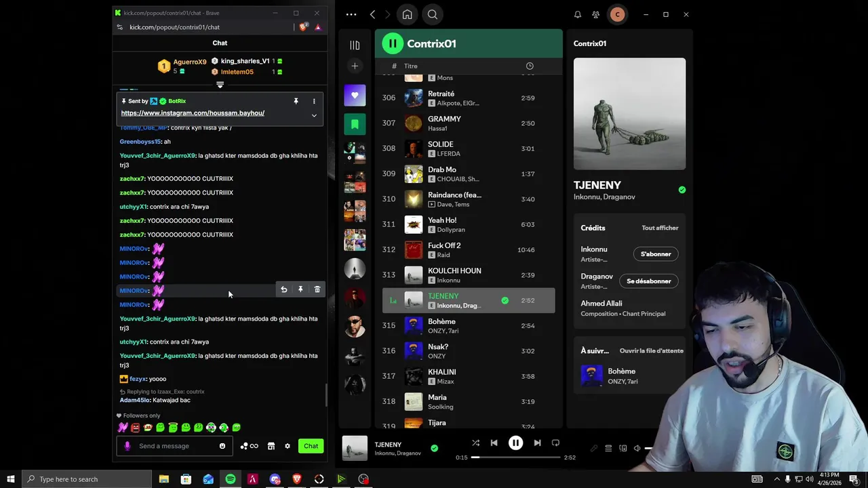Skip to next track

(537, 443)
